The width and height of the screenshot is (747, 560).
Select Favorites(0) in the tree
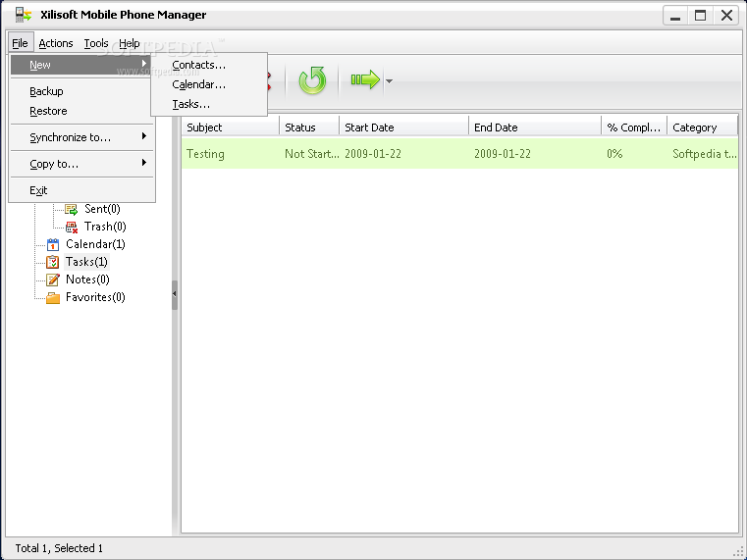click(x=95, y=297)
